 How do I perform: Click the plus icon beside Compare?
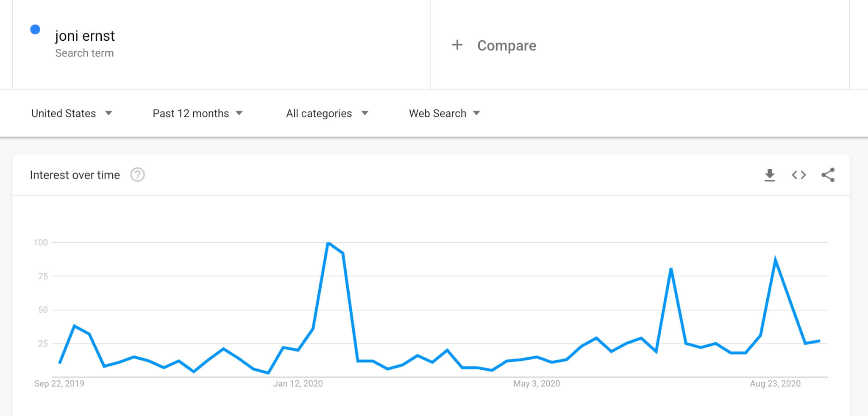pos(457,45)
